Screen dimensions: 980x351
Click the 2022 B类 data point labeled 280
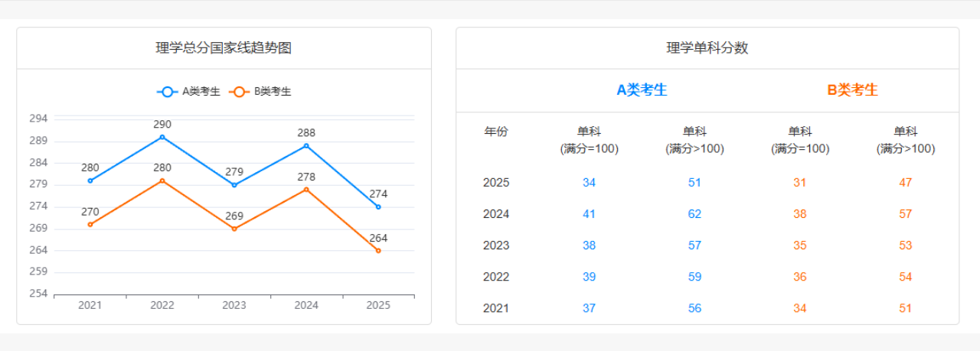(162, 180)
